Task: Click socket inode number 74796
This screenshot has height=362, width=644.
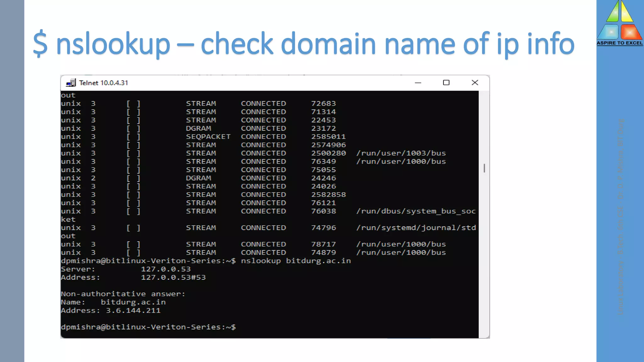Action: (x=324, y=228)
